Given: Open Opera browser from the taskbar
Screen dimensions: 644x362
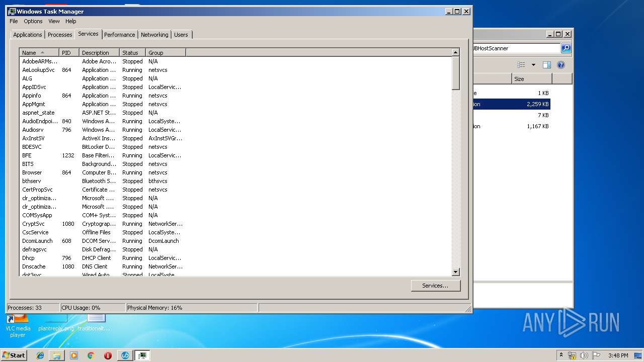Looking at the screenshot, I should click(108, 355).
